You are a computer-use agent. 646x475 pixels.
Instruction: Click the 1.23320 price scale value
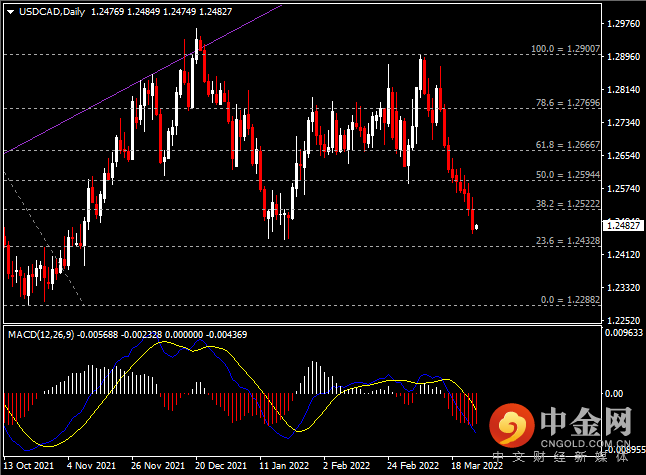click(624, 288)
